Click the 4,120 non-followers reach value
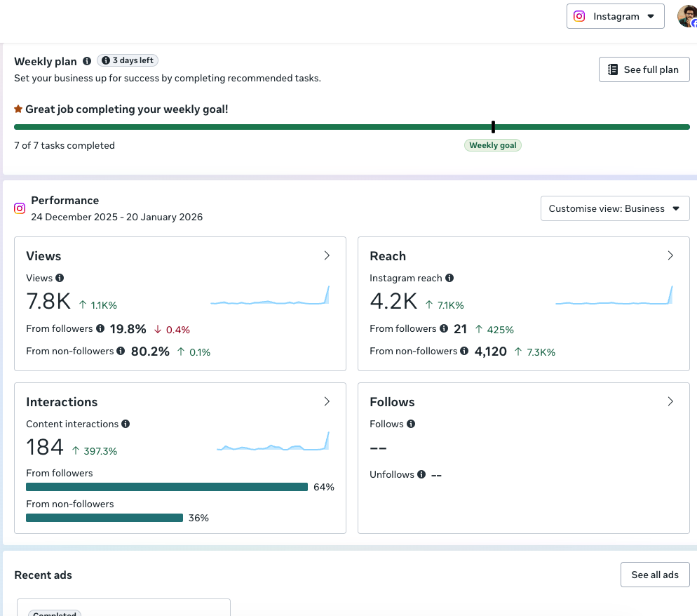The height and width of the screenshot is (616, 697). point(490,351)
